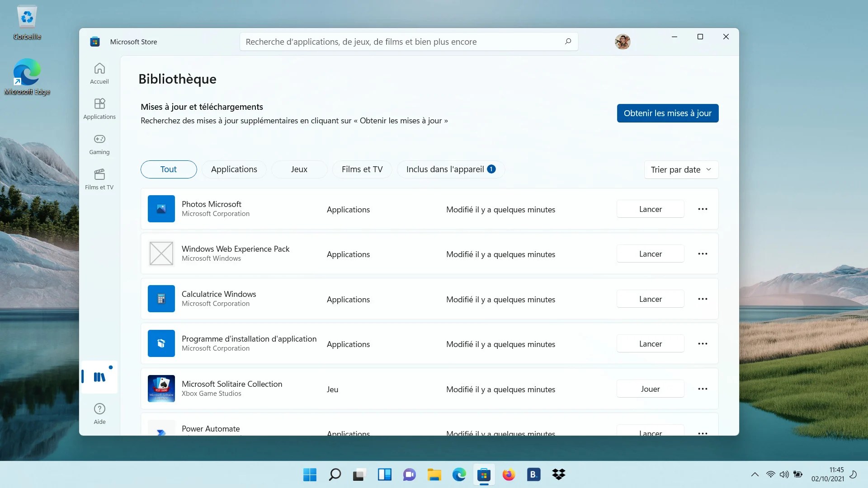Screen dimensions: 868x488
Task: Open Task View on the taskbar
Action: point(359,474)
